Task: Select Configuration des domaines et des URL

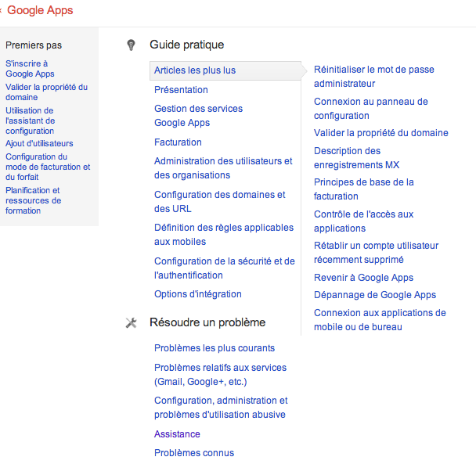Action: point(219,202)
